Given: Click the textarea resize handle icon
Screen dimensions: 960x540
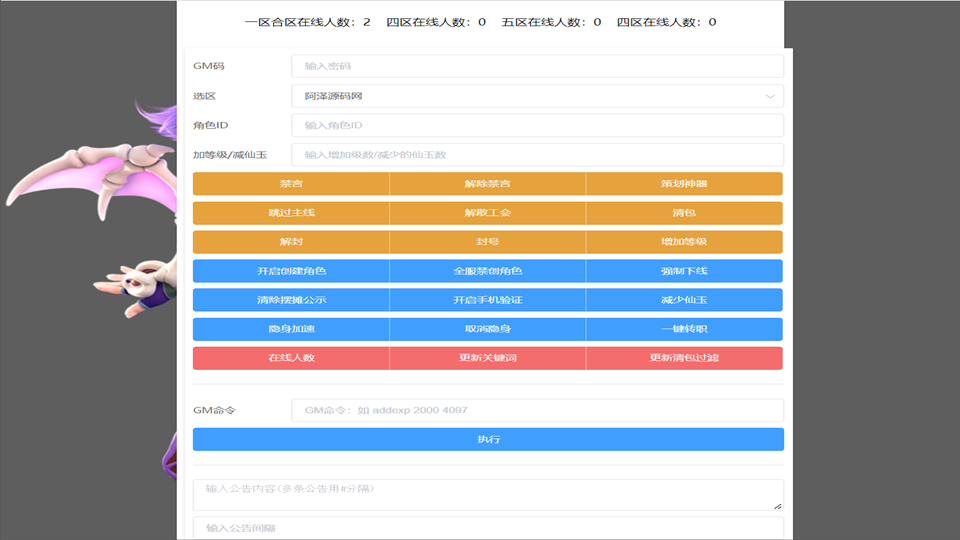Looking at the screenshot, I should coord(778,506).
